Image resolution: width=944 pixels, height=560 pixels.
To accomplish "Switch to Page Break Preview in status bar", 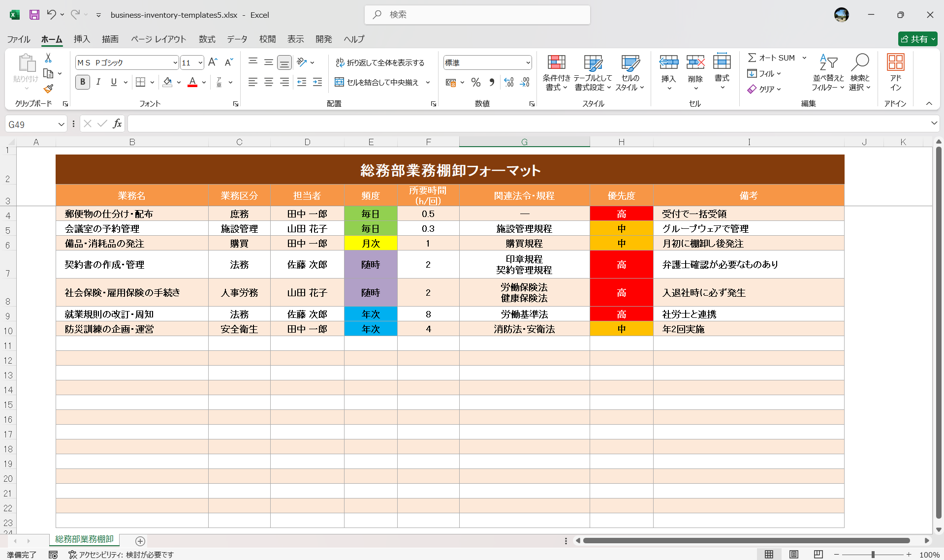I will pyautogui.click(x=818, y=555).
